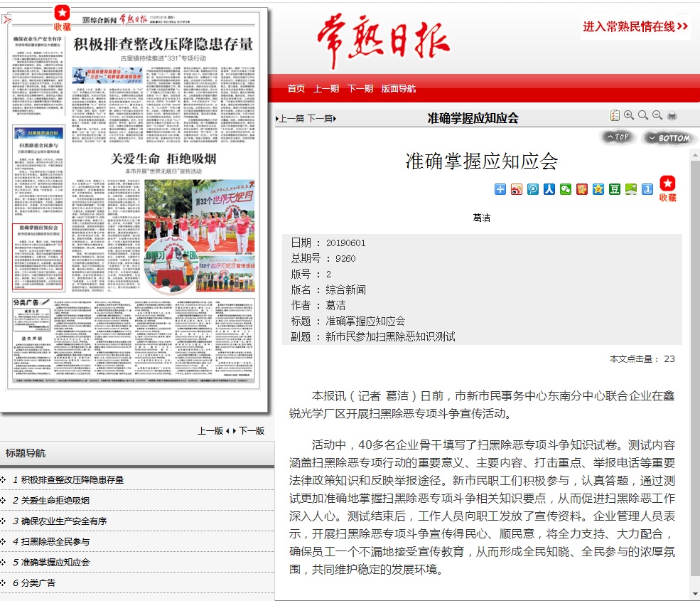Viewport: 700px width, 601px height.
Task: Click the 版名 value 综合新闻
Action: tap(345, 289)
